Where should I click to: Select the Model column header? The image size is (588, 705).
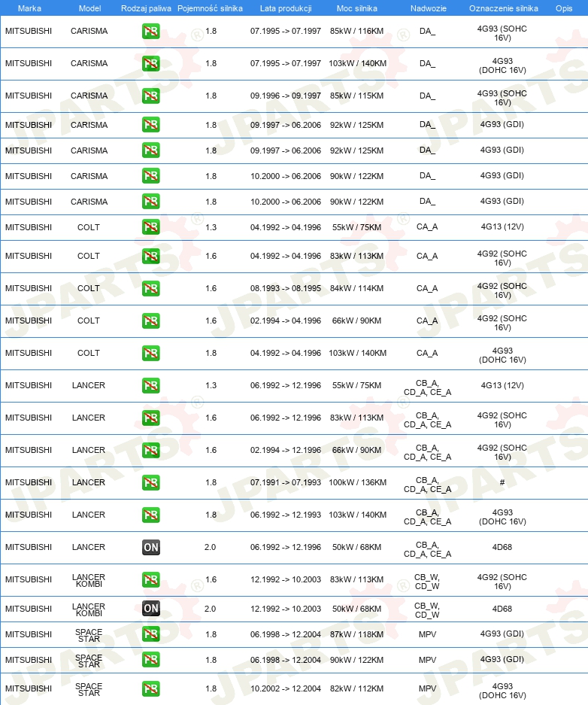point(89,8)
